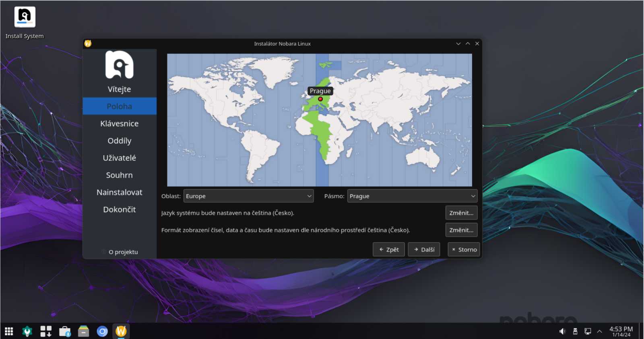Click the removable USB device tray icon
Viewport: 644px width, 339px height.
coord(575,331)
